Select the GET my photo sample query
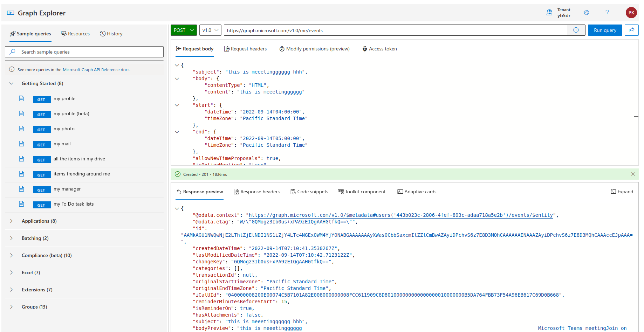 84,129
